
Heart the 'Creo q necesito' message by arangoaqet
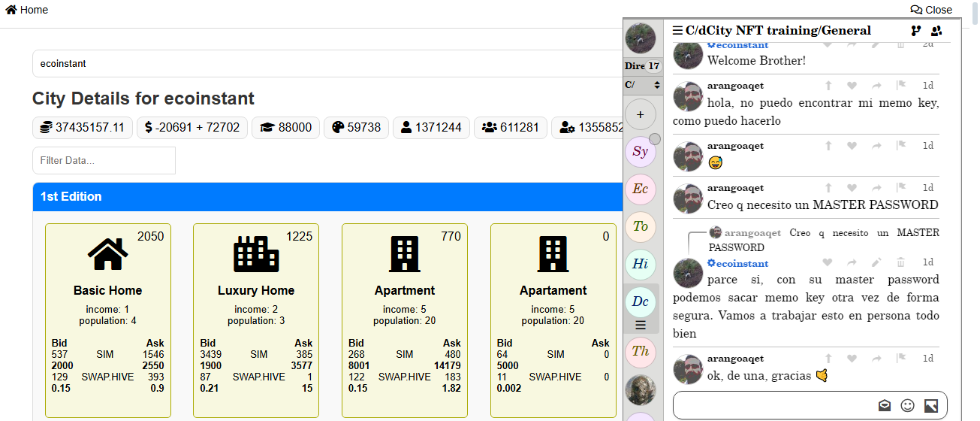[x=852, y=188]
